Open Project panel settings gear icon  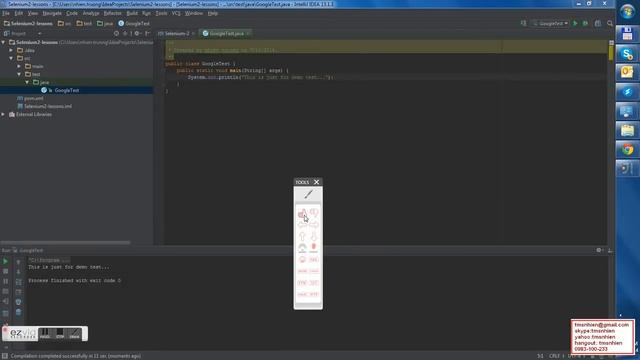coord(137,33)
